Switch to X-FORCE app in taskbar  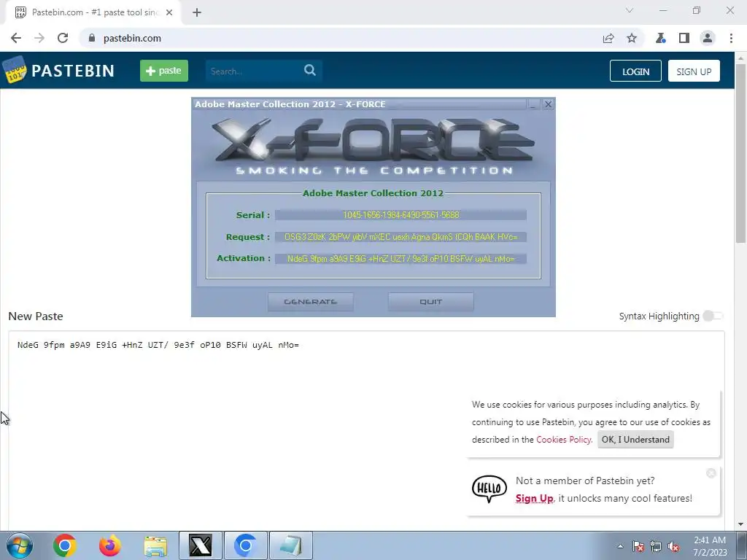tap(201, 545)
